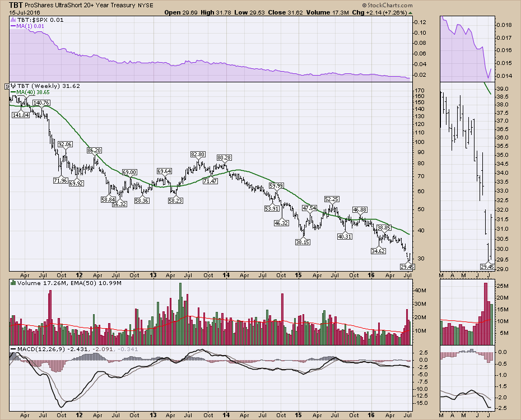Click the 46.88 peak annotation
The image size is (521, 420).
pyautogui.click(x=360, y=209)
